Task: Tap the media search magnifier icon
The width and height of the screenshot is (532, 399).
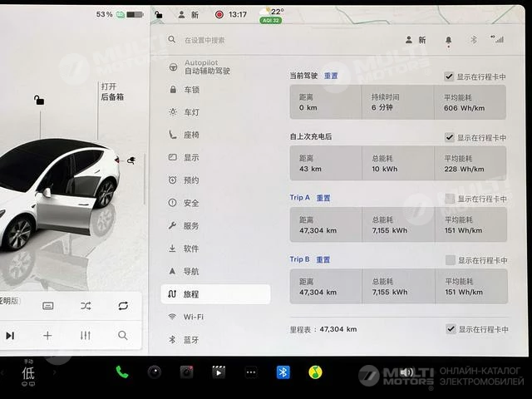Action: (123, 336)
